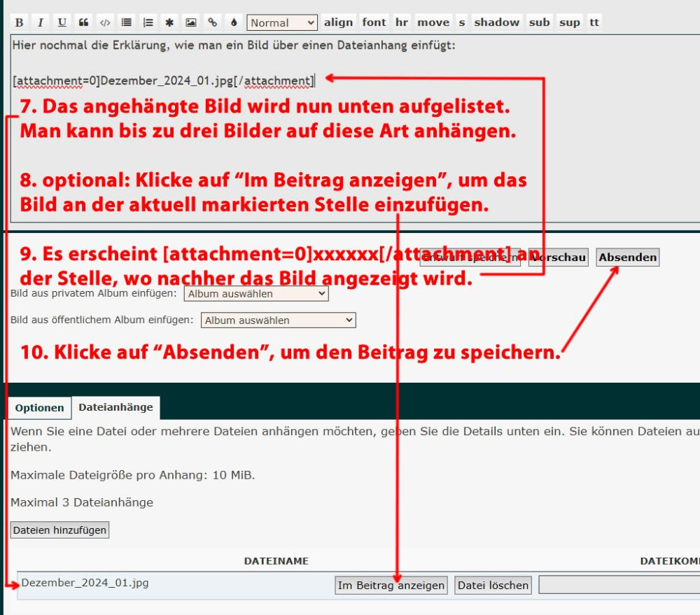
Task: Click Dateien hinzufügen to add files
Action: coord(60,530)
